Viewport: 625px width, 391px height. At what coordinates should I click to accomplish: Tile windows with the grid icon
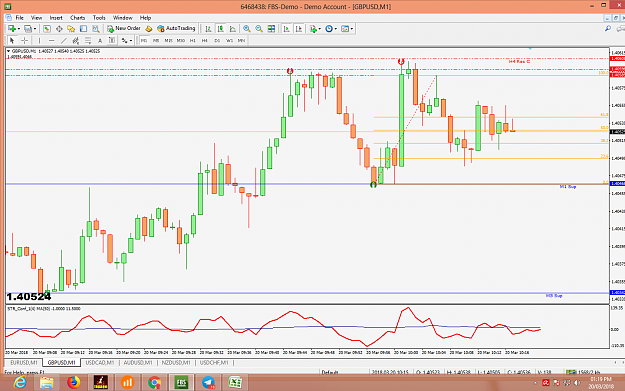[x=271, y=29]
